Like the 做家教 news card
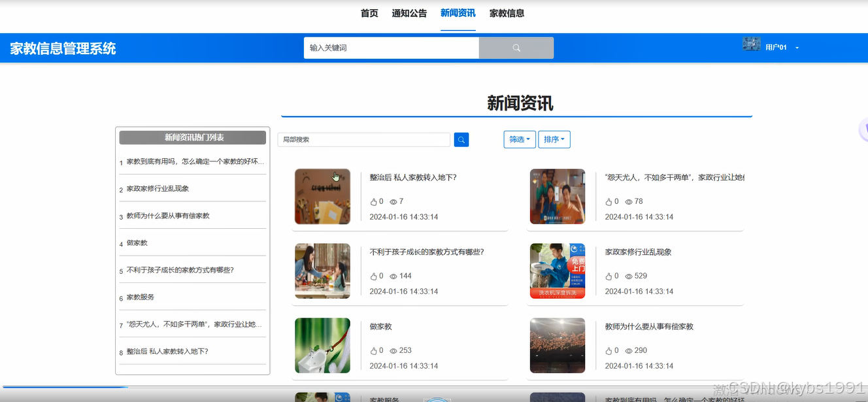Viewport: 868px width, 402px height. pyautogui.click(x=374, y=350)
